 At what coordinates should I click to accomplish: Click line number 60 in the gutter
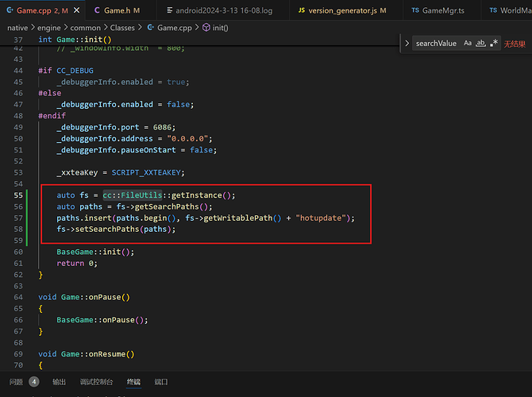click(18, 252)
